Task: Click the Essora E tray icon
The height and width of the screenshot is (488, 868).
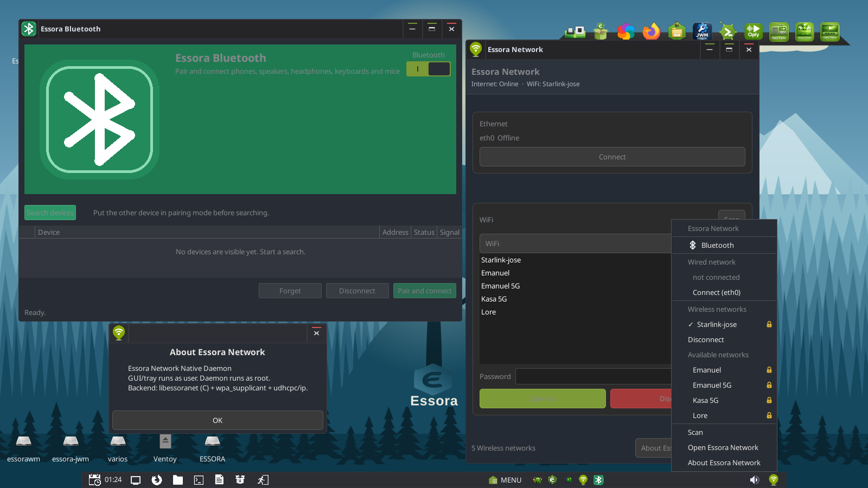Action: tap(552, 480)
